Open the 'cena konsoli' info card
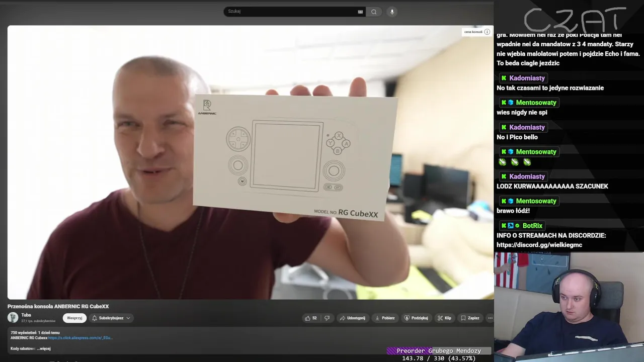The image size is (644, 362). point(476,32)
